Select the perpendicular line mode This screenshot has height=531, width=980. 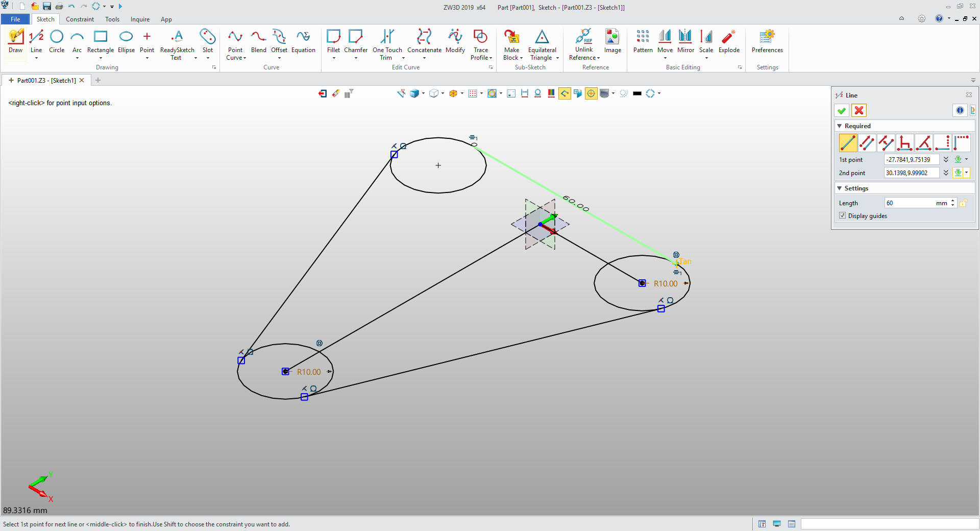coord(904,143)
